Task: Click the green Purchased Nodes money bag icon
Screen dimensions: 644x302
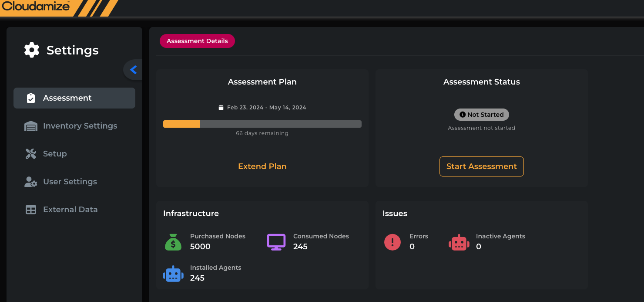Action: (173, 242)
